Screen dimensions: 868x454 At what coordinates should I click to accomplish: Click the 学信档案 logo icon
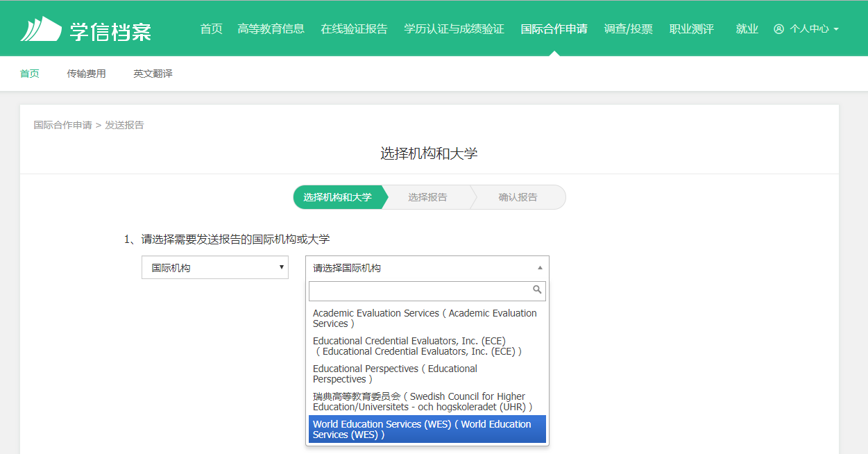pos(41,28)
